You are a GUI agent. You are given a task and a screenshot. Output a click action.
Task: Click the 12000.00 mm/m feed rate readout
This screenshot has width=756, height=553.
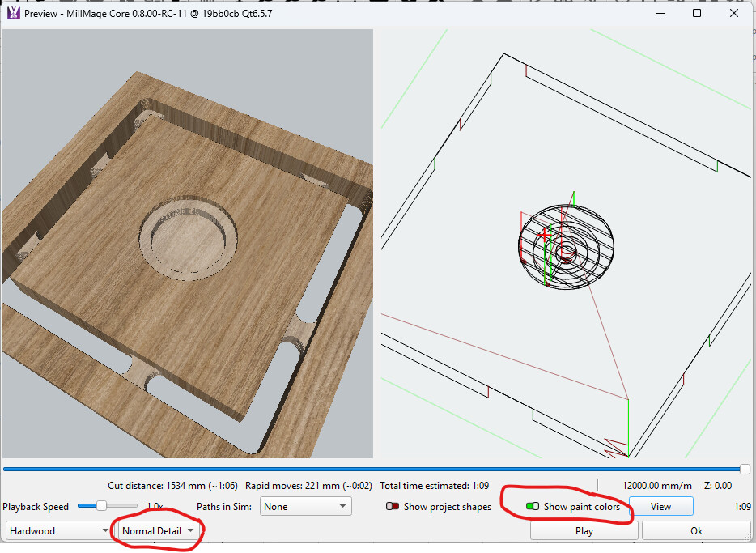coord(654,486)
